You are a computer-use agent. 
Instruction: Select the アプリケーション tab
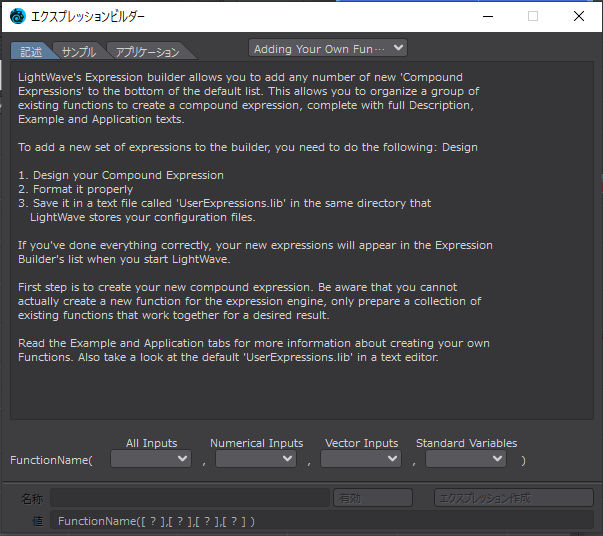[147, 52]
